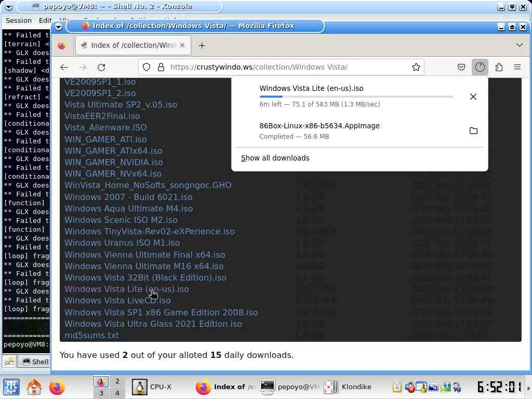Bookmark this page with the star icon
532x399 pixels.
pos(416,67)
